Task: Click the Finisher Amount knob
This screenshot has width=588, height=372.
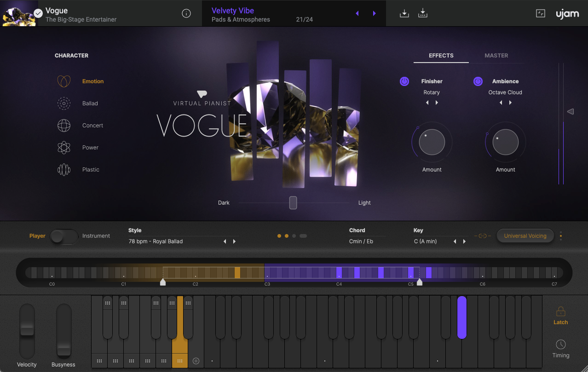Action: click(x=432, y=142)
